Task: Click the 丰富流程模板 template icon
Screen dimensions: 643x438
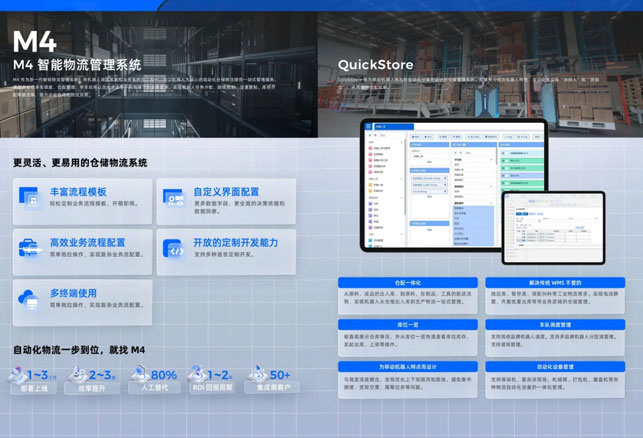Action: tap(30, 198)
